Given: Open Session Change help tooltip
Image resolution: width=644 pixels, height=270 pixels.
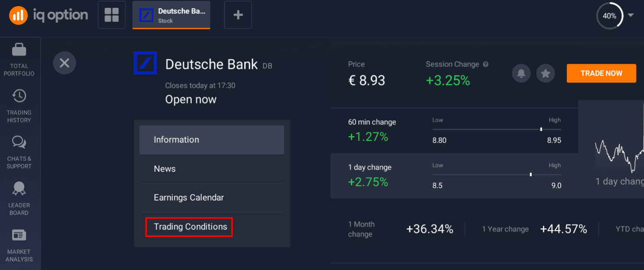Looking at the screenshot, I should pos(485,64).
